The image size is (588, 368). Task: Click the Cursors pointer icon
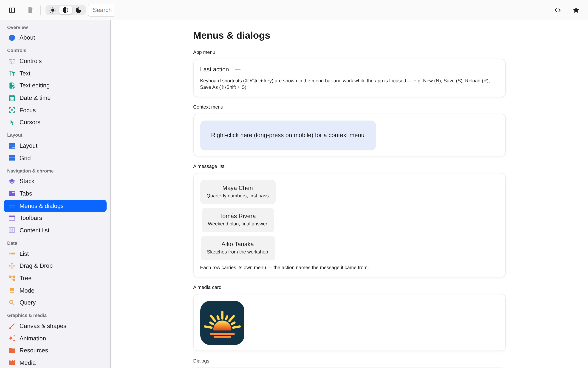[x=12, y=122]
